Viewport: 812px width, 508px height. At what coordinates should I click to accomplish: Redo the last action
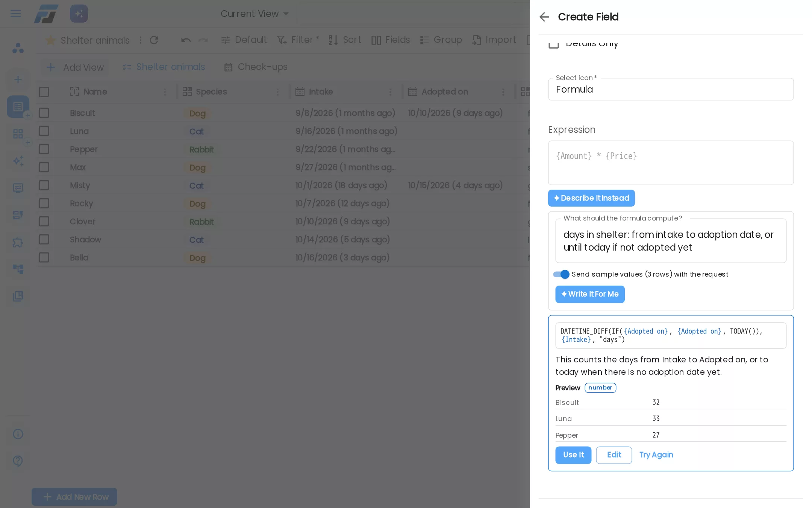[203, 40]
